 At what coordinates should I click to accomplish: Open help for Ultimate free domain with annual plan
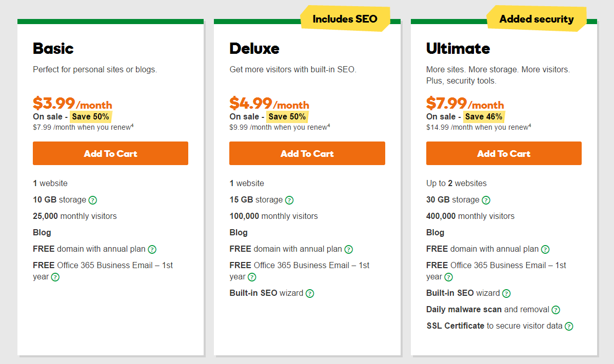(x=545, y=249)
